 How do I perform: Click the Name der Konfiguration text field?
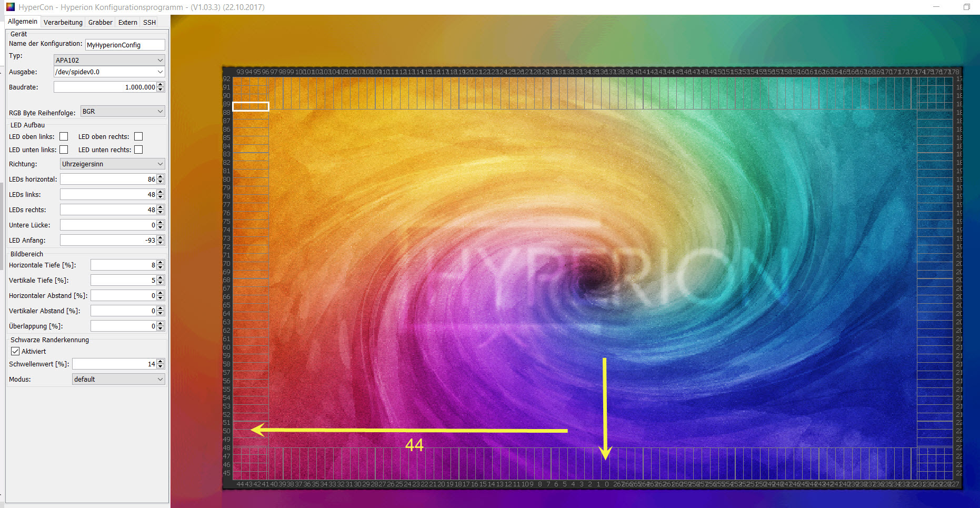tap(125, 45)
